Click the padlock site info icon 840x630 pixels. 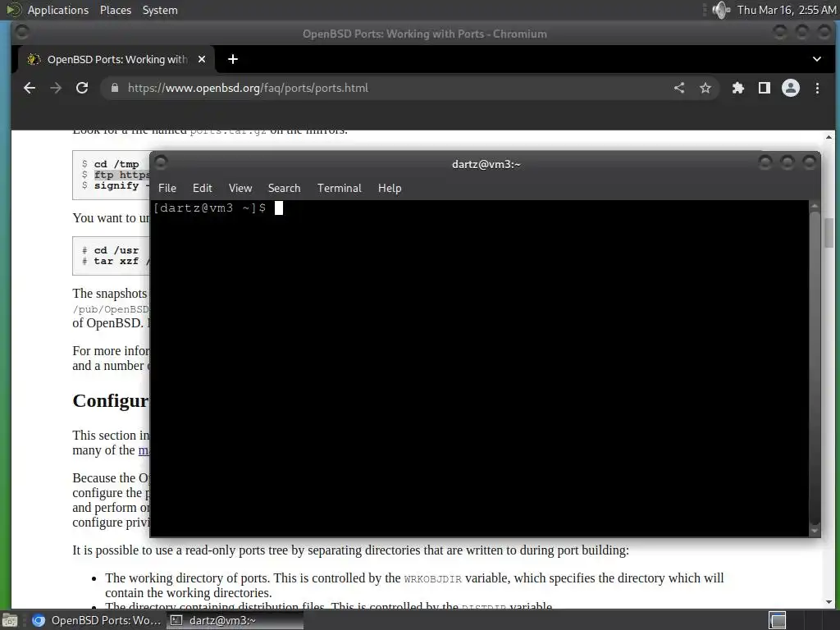coord(115,88)
